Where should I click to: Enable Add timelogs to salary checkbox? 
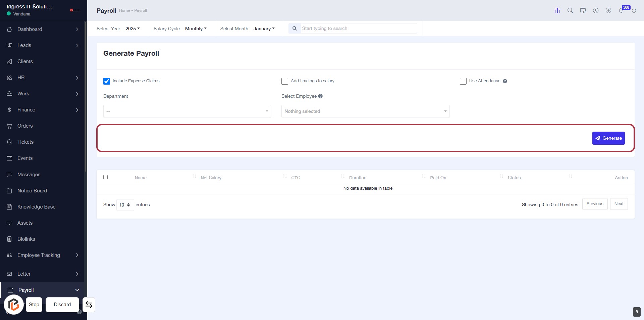click(285, 81)
